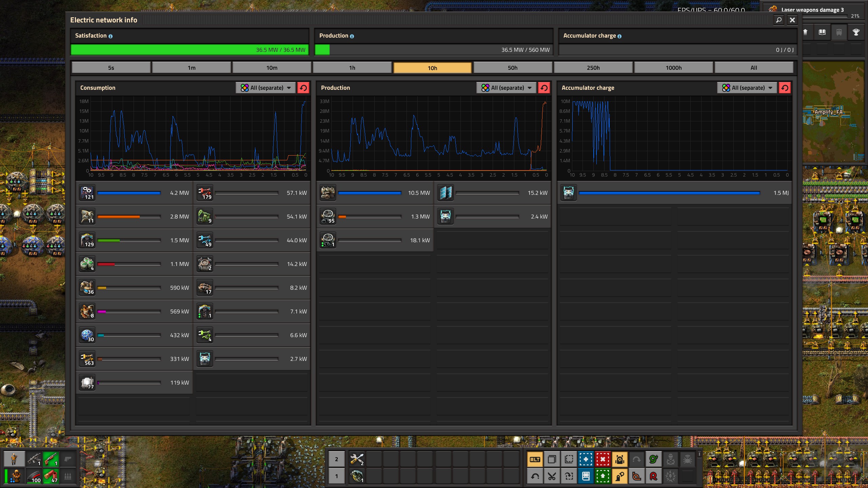The height and width of the screenshot is (488, 868).
Task: Select the 50h time range tab
Action: click(x=513, y=68)
